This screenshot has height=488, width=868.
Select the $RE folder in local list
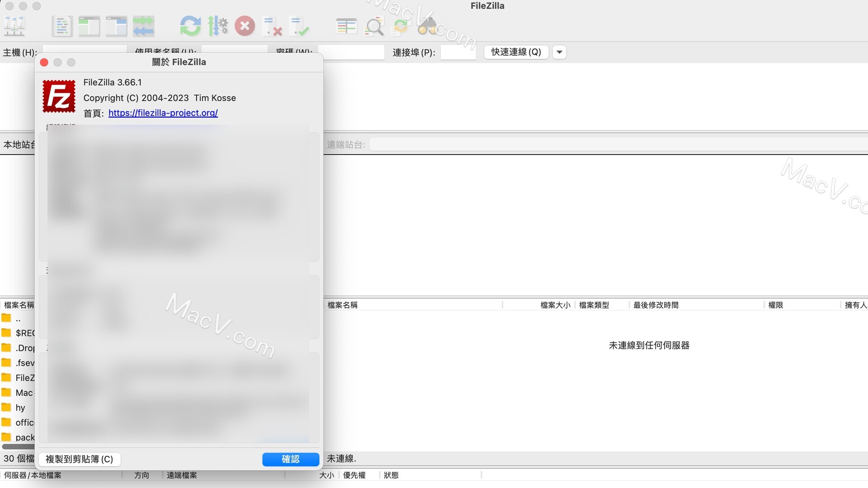pyautogui.click(x=18, y=333)
